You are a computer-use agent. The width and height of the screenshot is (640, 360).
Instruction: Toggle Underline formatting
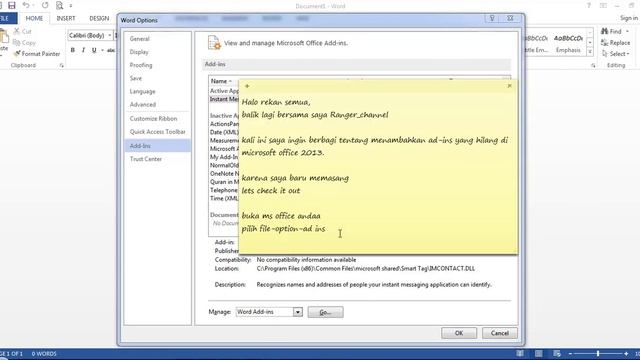pos(94,50)
